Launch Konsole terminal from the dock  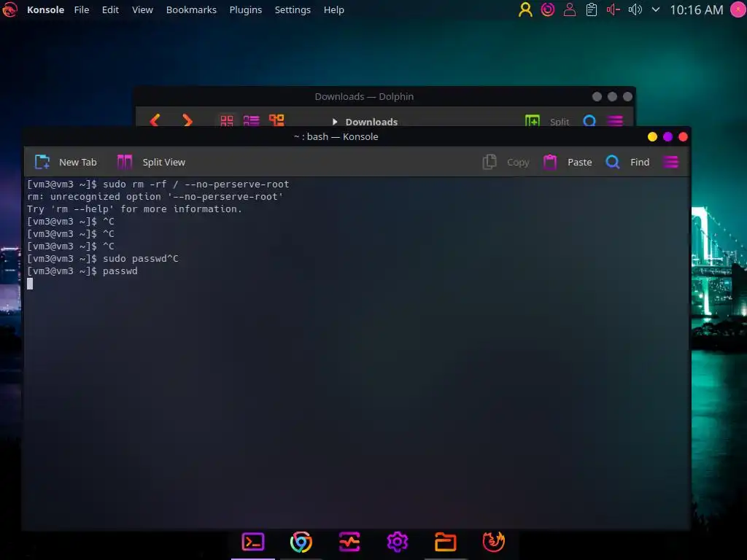coord(253,542)
